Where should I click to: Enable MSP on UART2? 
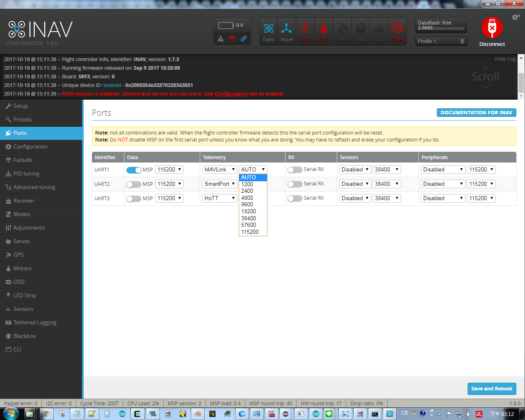click(x=134, y=184)
